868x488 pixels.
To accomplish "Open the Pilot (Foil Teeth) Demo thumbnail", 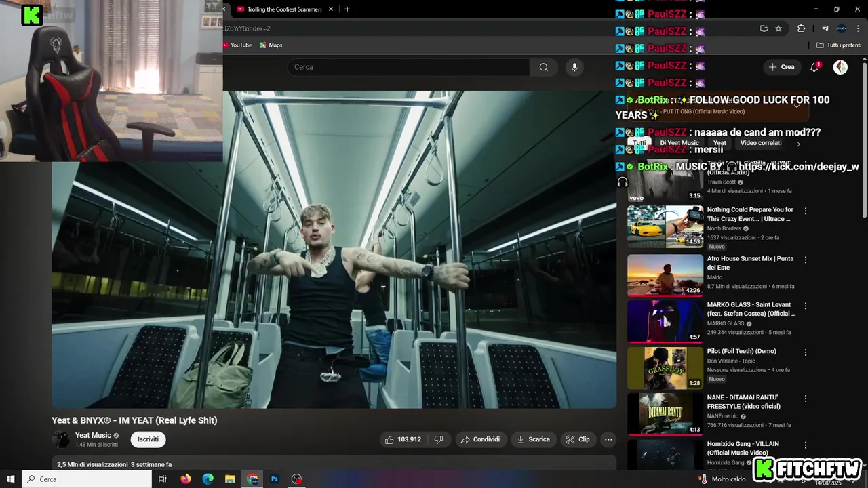I will coord(665,368).
